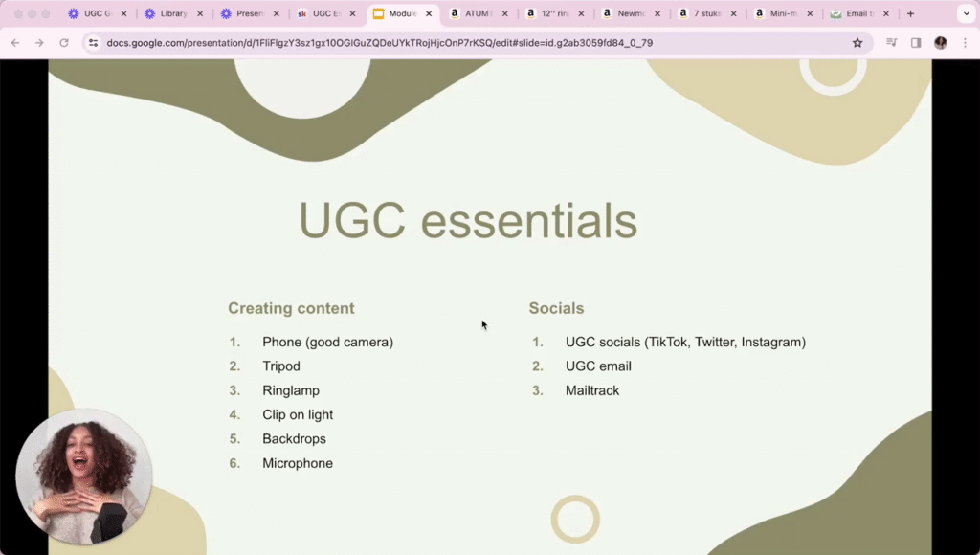The height and width of the screenshot is (555, 980).
Task: Bookmark this page with the star icon
Action: coord(857,42)
